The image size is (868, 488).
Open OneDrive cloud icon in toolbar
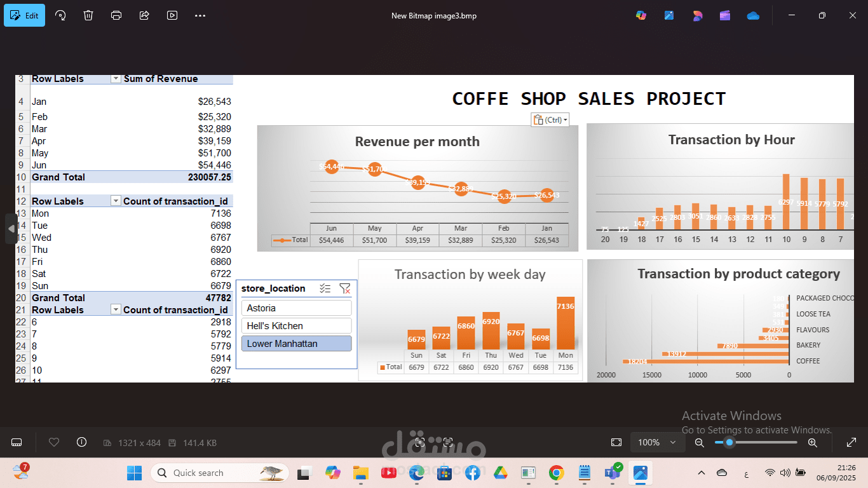pyautogui.click(x=753, y=15)
